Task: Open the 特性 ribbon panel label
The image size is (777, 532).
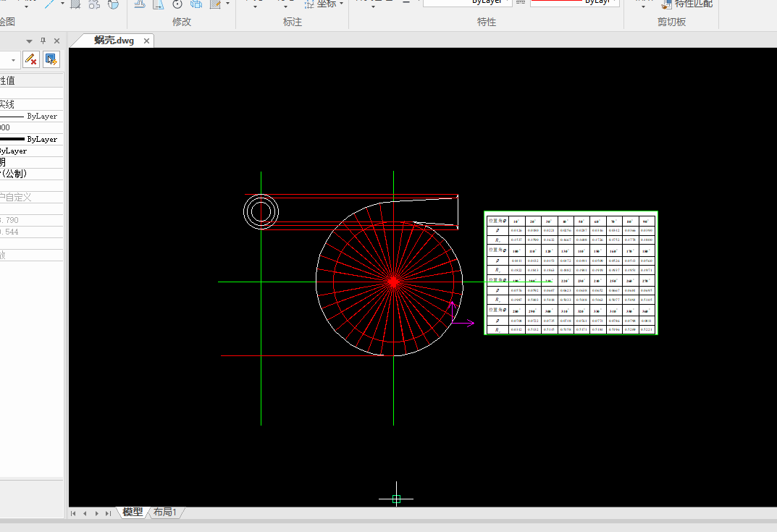Action: tap(486, 22)
